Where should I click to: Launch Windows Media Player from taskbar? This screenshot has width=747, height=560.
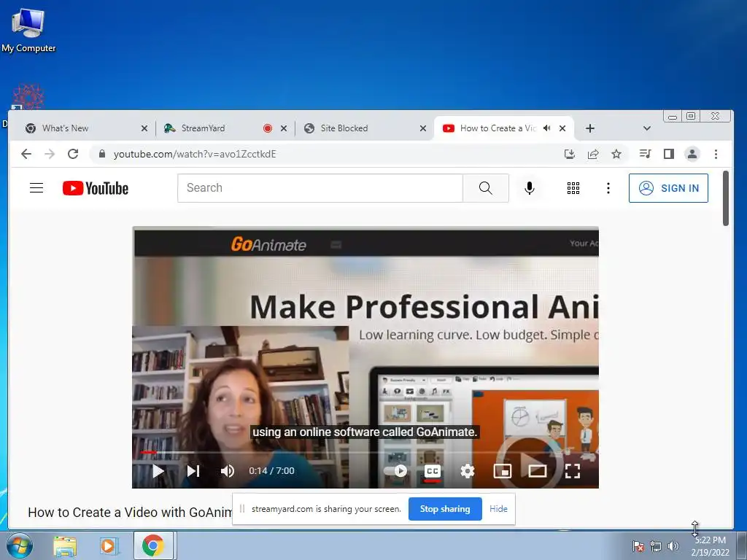(x=109, y=546)
